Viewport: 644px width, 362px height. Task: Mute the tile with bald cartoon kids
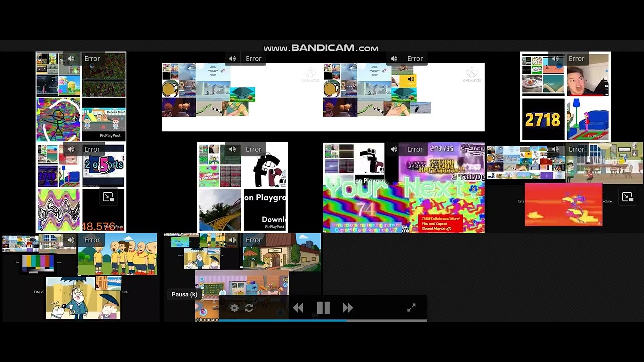click(71, 240)
